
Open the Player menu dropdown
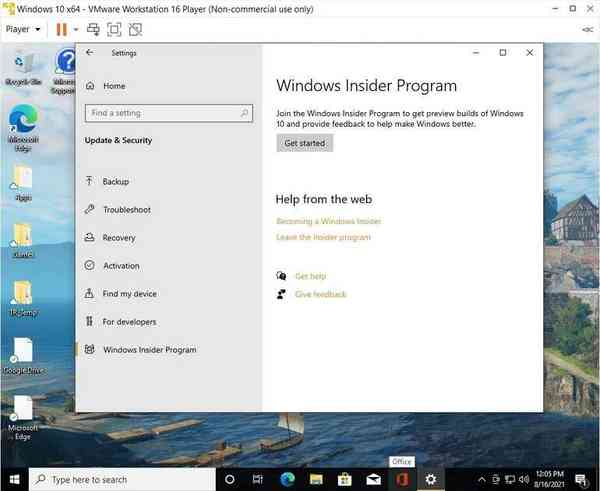[23, 29]
